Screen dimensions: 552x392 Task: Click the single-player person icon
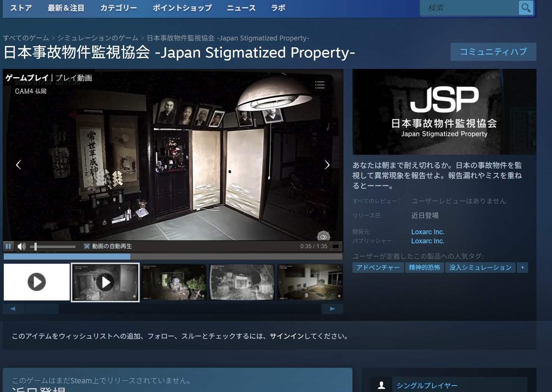click(381, 385)
